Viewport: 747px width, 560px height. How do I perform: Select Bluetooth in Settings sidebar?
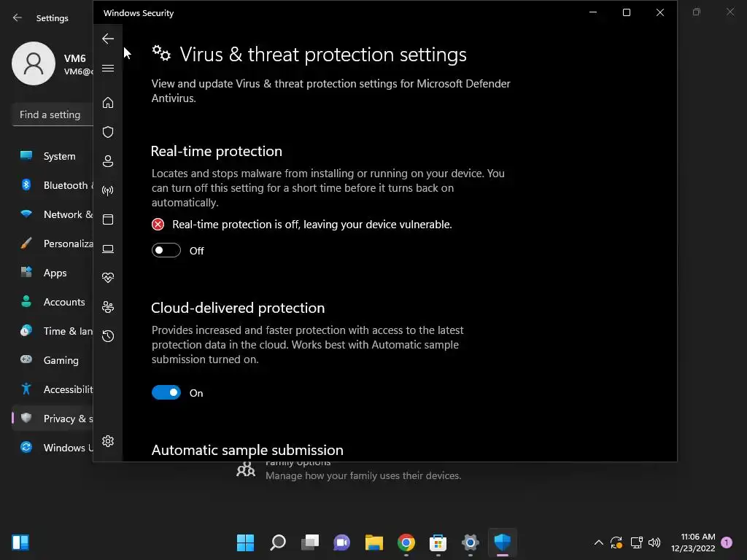tap(53, 185)
